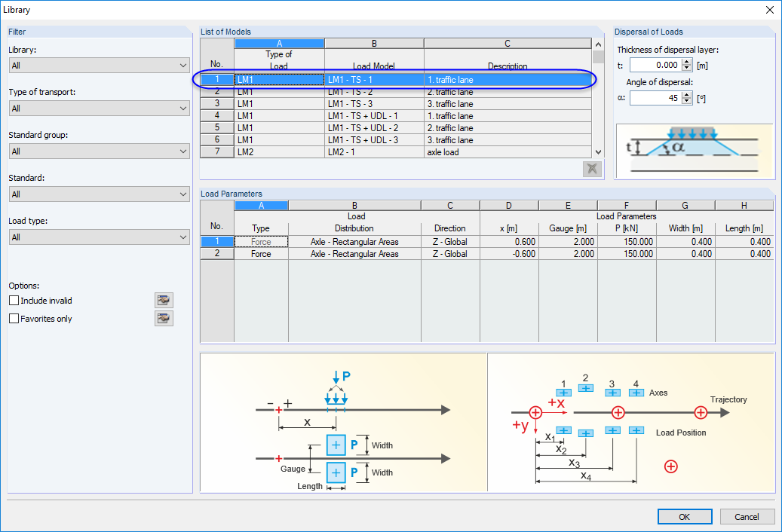Click column B header in List of Models

[x=374, y=44]
